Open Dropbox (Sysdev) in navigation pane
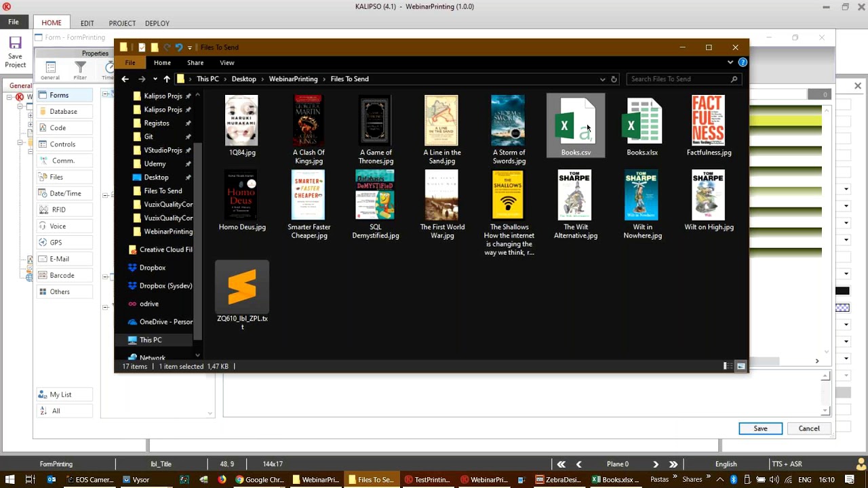The height and width of the screenshot is (488, 868). (160, 286)
